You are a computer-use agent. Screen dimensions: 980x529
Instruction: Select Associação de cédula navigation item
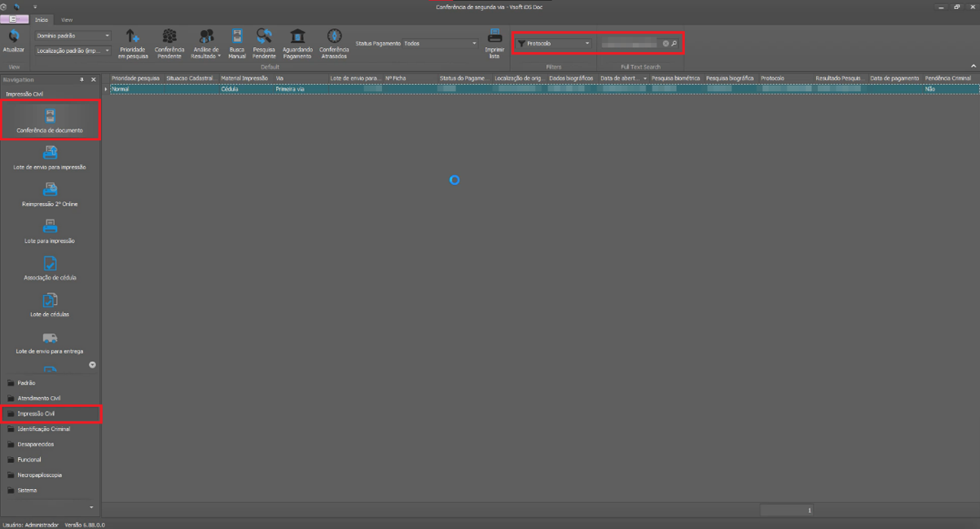pyautogui.click(x=50, y=267)
